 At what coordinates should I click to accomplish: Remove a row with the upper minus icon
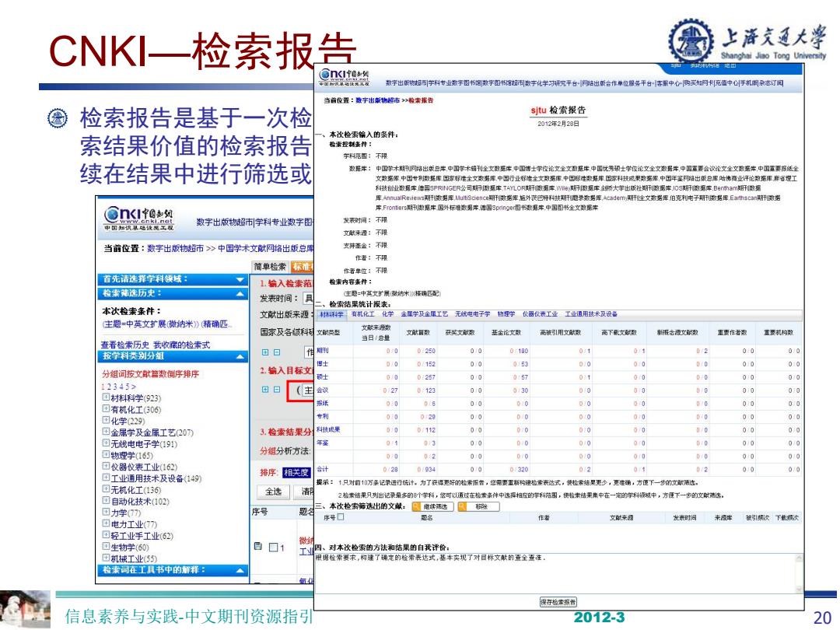click(276, 352)
